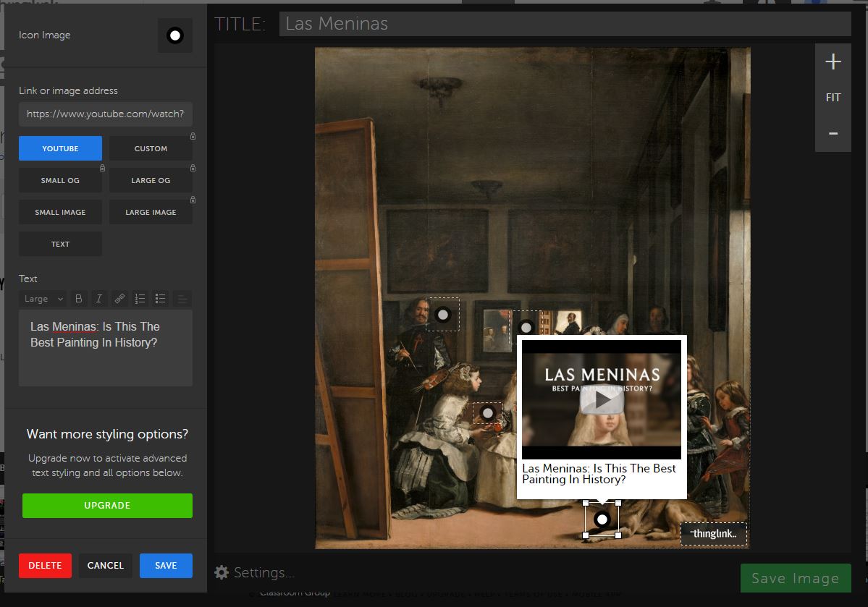Choose the SMALL OG layout

tap(60, 180)
